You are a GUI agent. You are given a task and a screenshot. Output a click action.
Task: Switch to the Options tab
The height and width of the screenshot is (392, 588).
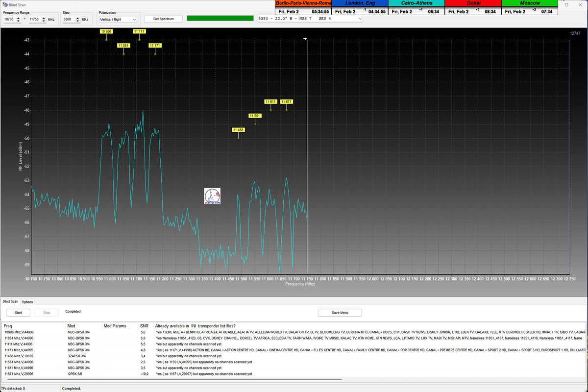point(27,302)
